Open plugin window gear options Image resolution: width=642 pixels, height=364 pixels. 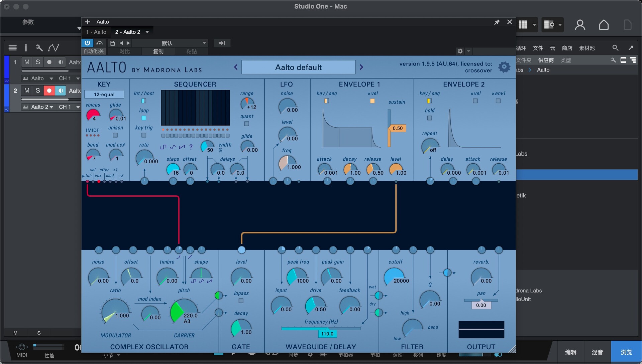pyautogui.click(x=460, y=51)
